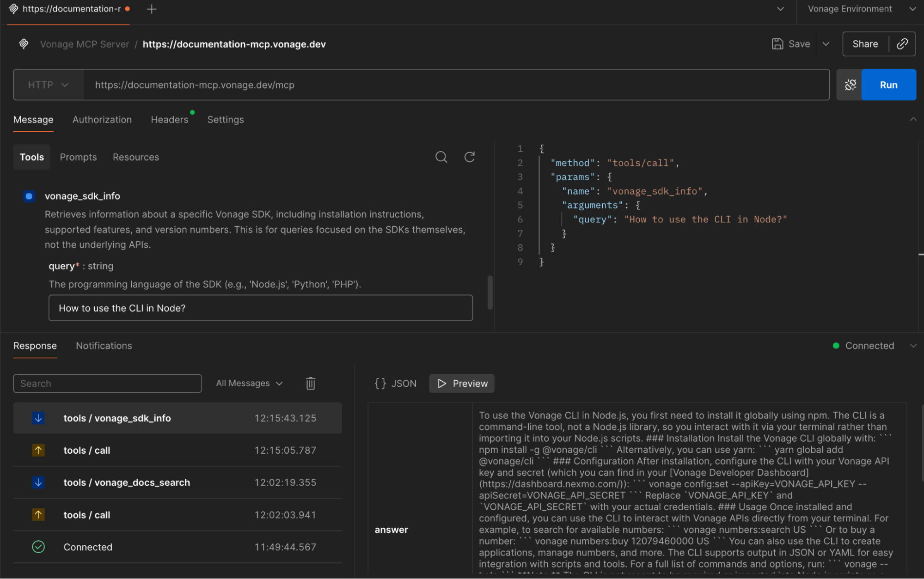Switch response view to JSON braces icon
This screenshot has width=924, height=579.
coord(380,383)
